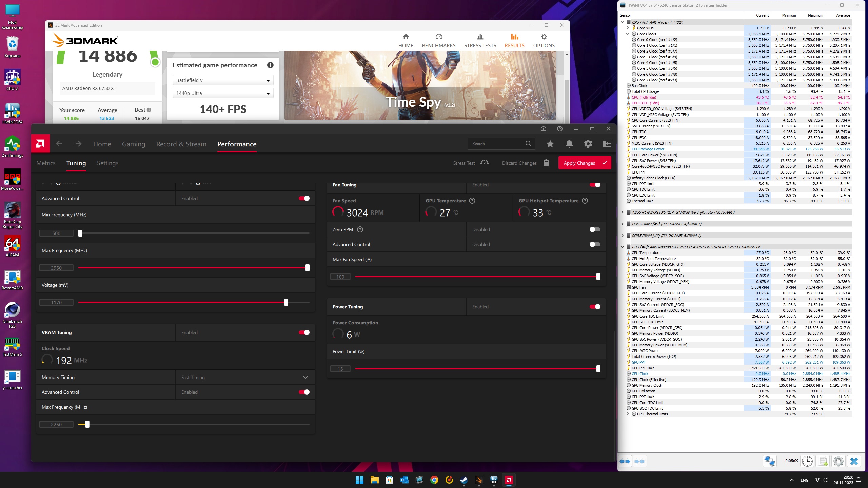Open AMD Software settings gear
This screenshot has width=868, height=488.
click(588, 144)
